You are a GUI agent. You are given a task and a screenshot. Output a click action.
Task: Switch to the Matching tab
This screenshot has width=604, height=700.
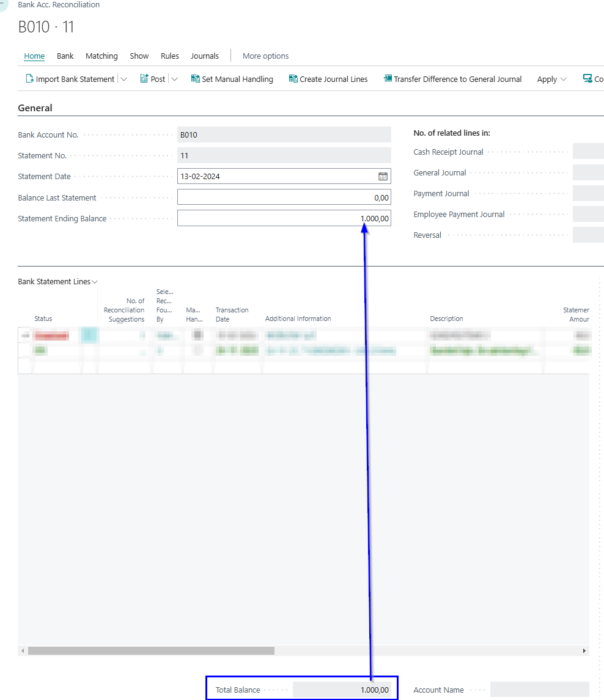coord(101,56)
